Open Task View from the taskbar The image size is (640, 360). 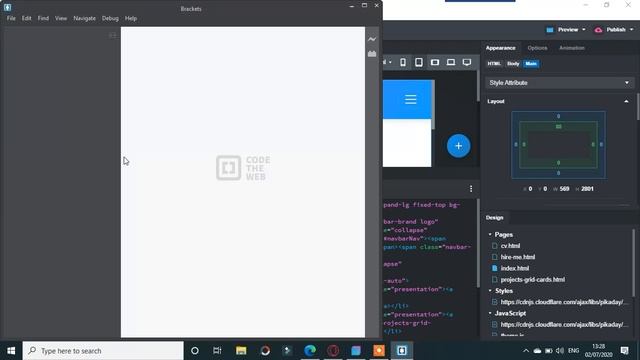[x=217, y=351]
